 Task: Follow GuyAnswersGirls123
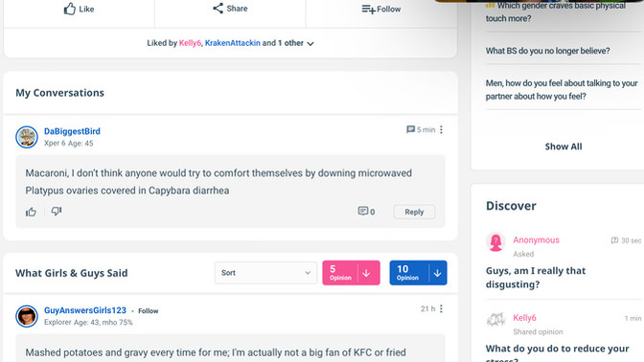[149, 311]
